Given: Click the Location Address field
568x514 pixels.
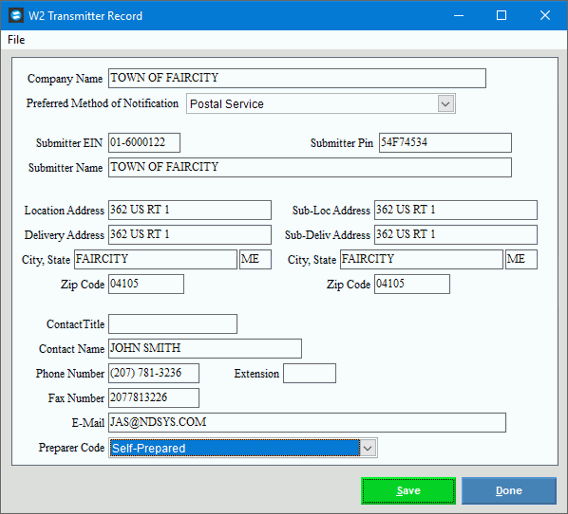Looking at the screenshot, I should (x=190, y=210).
